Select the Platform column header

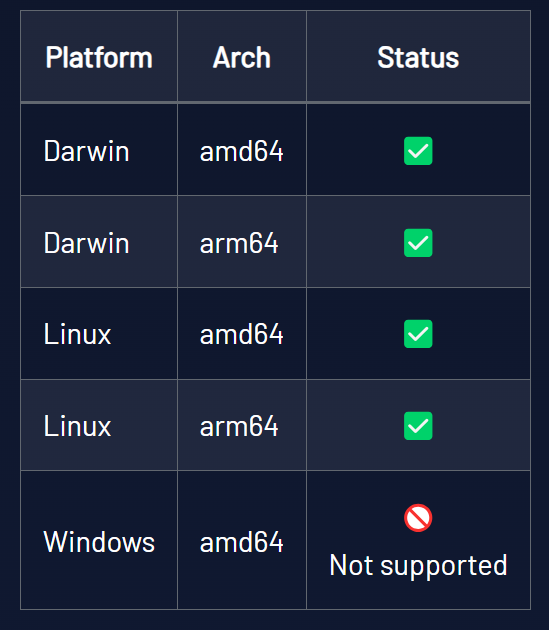[x=99, y=57]
